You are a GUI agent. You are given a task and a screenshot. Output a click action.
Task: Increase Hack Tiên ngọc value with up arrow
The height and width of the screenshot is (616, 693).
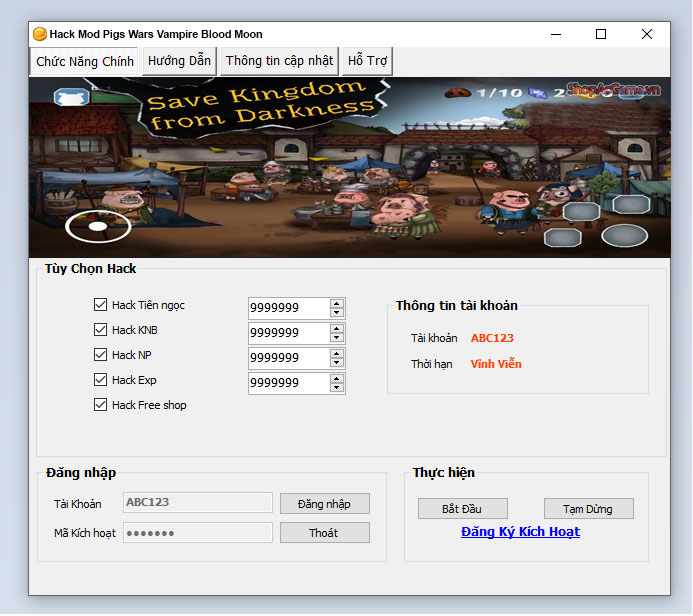click(x=337, y=303)
